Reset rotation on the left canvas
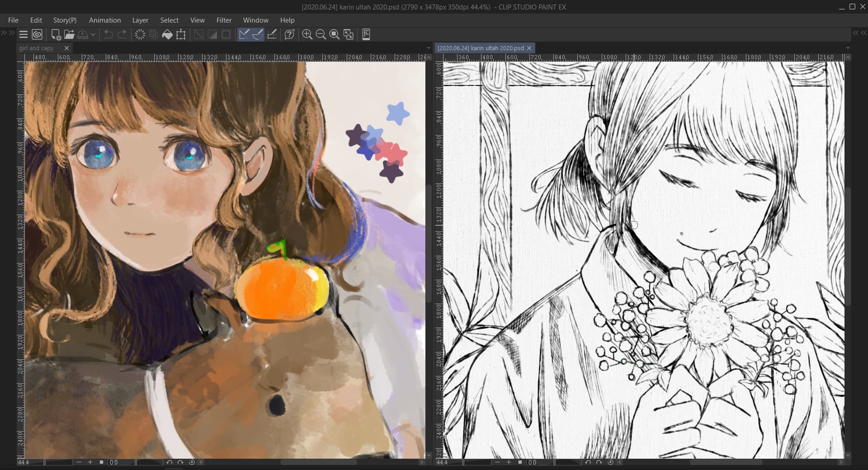The height and width of the screenshot is (470, 868). click(192, 462)
